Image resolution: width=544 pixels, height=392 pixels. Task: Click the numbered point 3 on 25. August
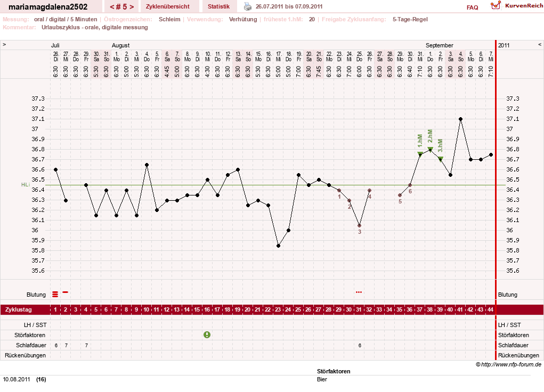[360, 225]
